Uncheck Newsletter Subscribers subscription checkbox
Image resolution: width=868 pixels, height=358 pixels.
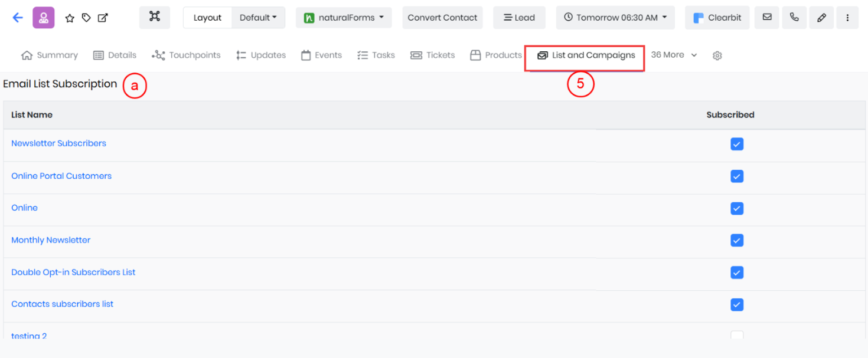(x=736, y=144)
